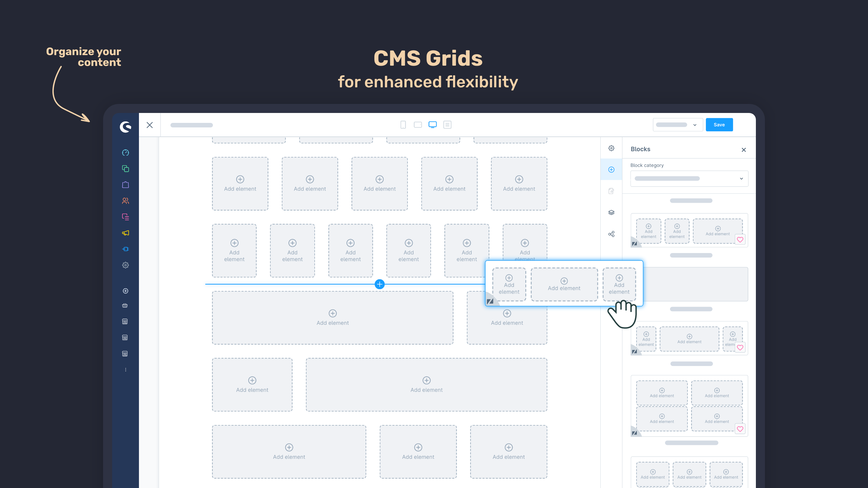Screen dimensions: 868x488
Task: Click the page title placeholder field
Action: tap(191, 125)
